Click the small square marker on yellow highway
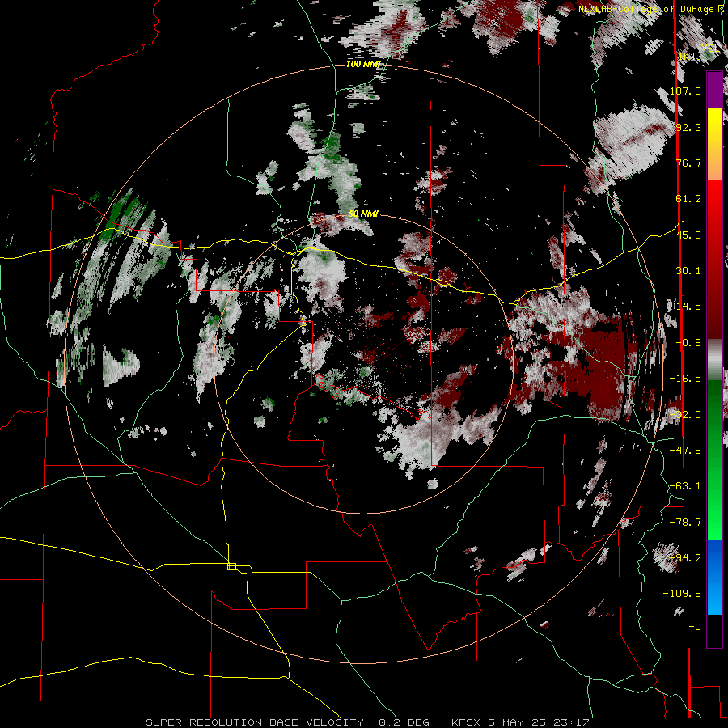This screenshot has width=728, height=728. [x=231, y=566]
